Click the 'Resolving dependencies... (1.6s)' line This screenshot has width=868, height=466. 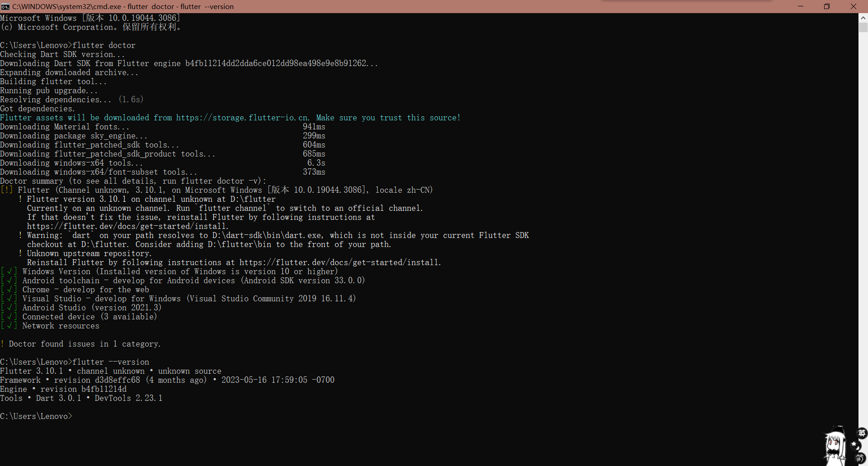click(x=72, y=100)
